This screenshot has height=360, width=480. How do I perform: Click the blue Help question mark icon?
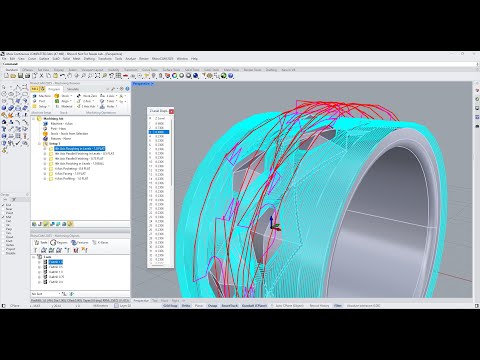pyautogui.click(x=231, y=76)
